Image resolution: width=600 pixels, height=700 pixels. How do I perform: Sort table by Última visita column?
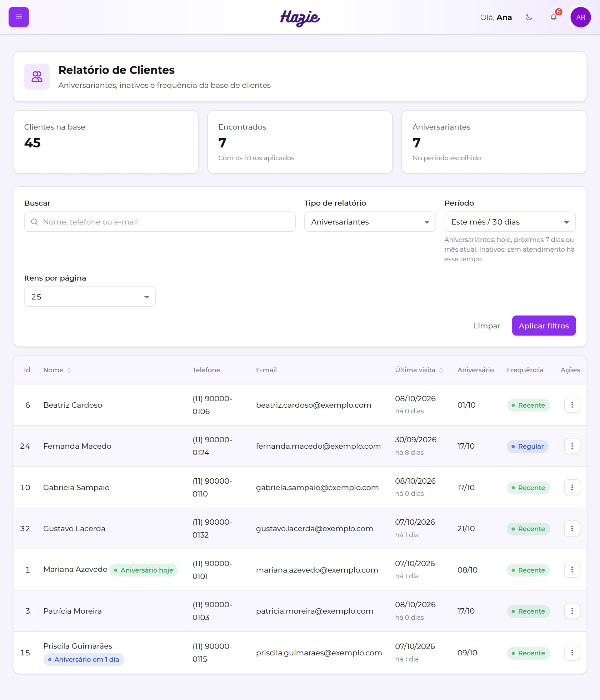pos(419,370)
